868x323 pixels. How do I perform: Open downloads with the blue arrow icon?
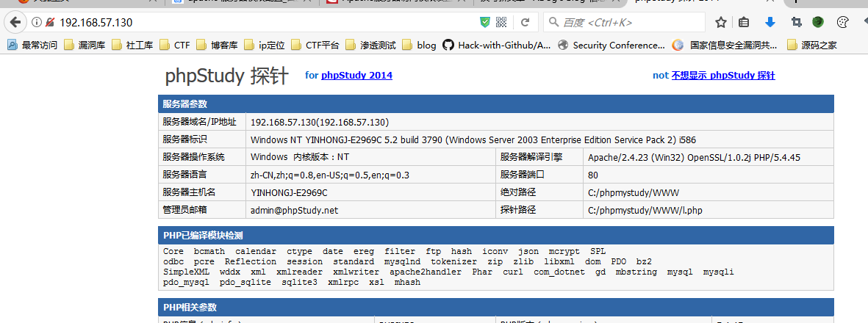pos(770,23)
